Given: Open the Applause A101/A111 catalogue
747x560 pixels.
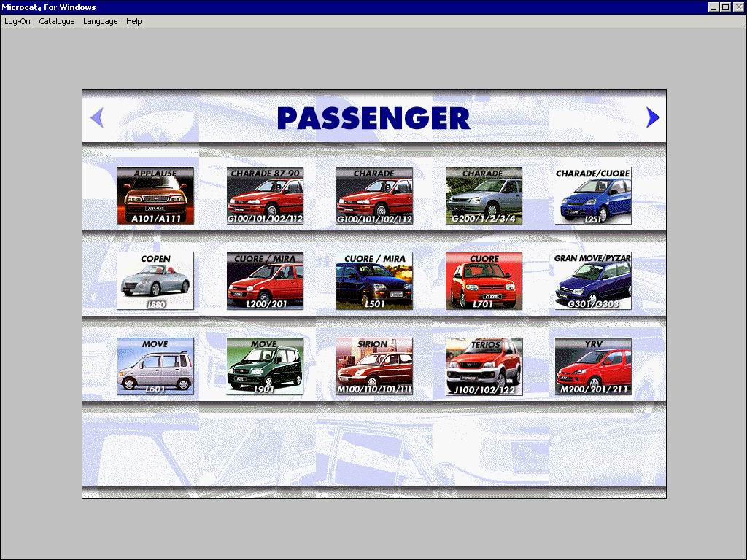Looking at the screenshot, I should click(x=155, y=196).
